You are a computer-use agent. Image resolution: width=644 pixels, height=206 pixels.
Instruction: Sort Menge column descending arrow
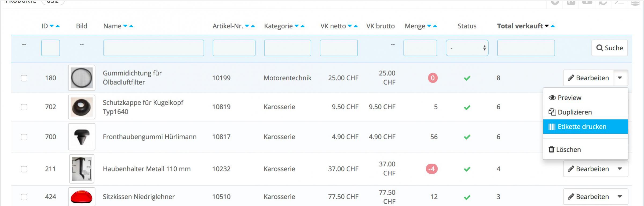tap(429, 26)
